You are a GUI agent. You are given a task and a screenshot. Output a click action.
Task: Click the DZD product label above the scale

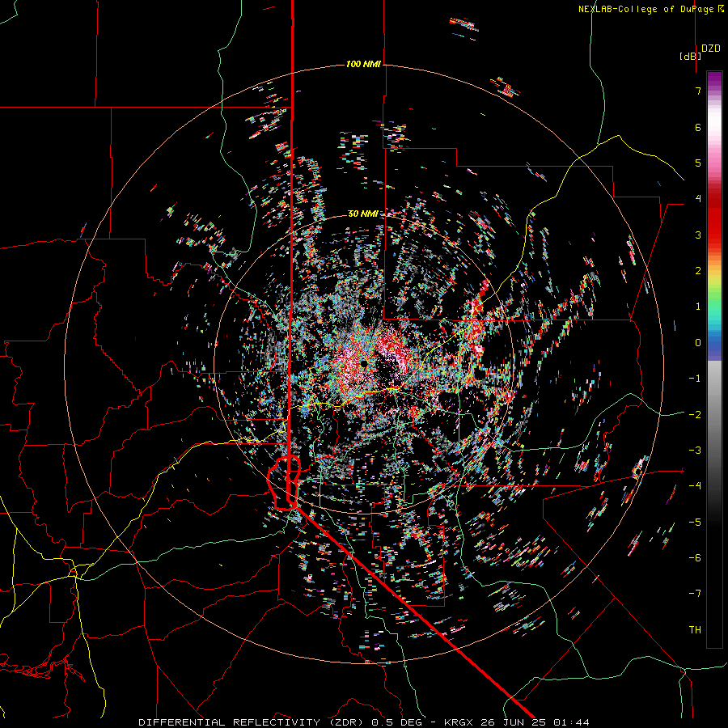pos(711,49)
